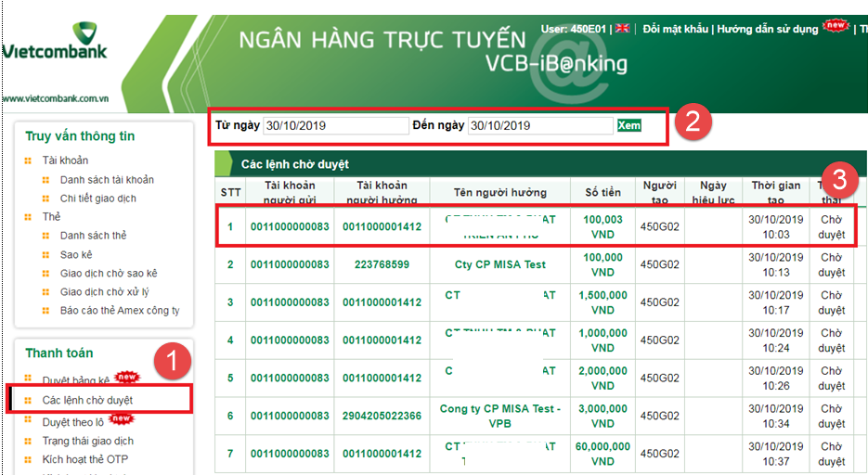The image size is (868, 475).
Task: Open Danh sách thẻ
Action: click(93, 236)
